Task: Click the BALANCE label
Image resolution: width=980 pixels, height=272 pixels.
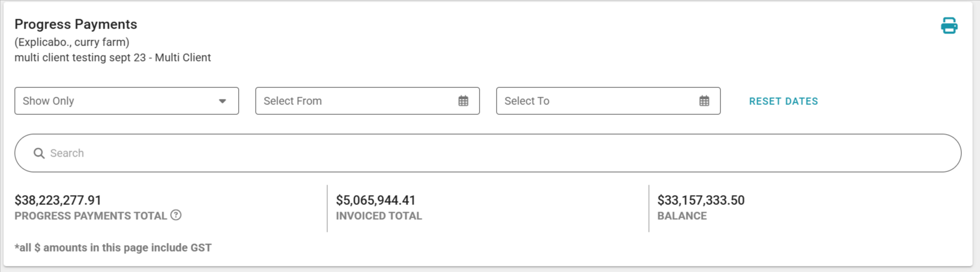Action: click(682, 216)
